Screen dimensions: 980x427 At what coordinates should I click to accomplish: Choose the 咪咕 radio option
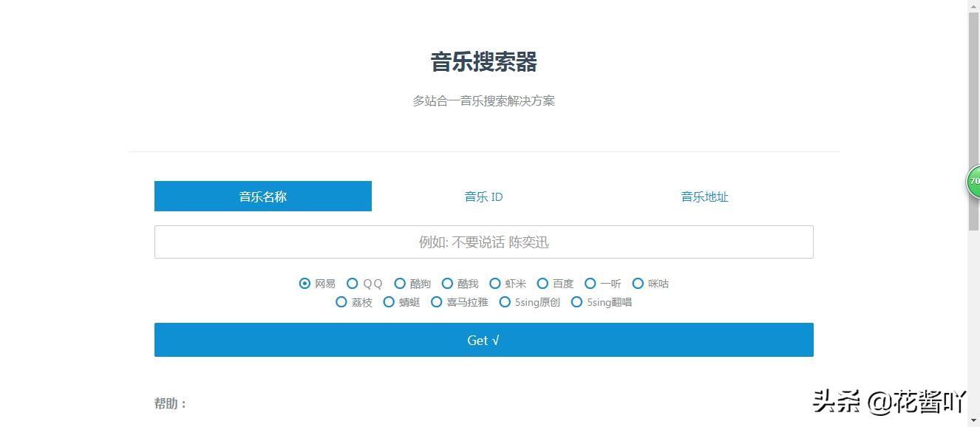637,283
